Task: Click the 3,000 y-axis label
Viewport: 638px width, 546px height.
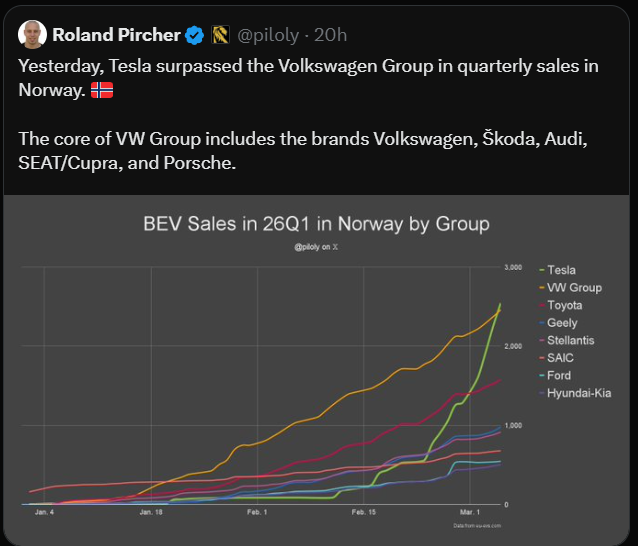Action: [x=512, y=268]
